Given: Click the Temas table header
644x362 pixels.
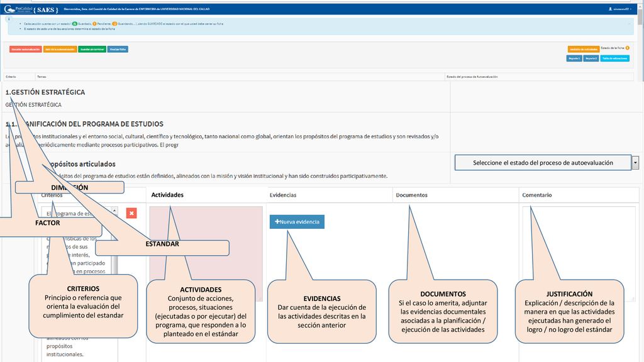Looking at the screenshot, I should point(42,77).
